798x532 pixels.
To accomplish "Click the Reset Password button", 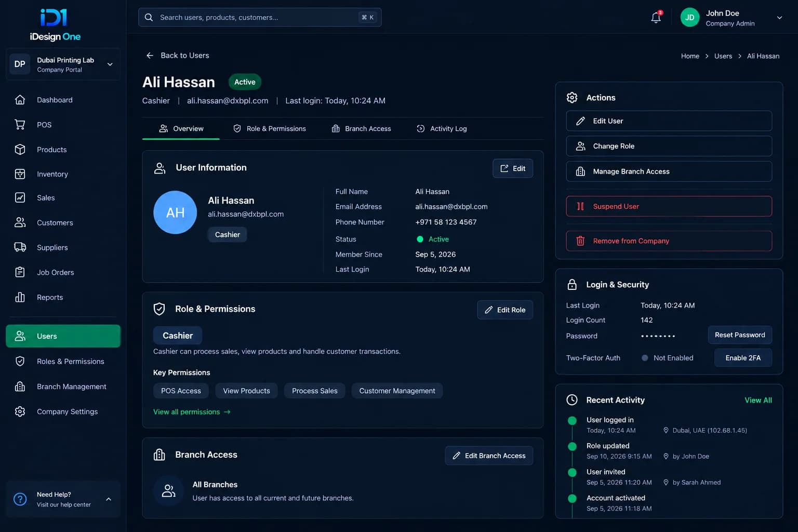I will click(x=740, y=335).
